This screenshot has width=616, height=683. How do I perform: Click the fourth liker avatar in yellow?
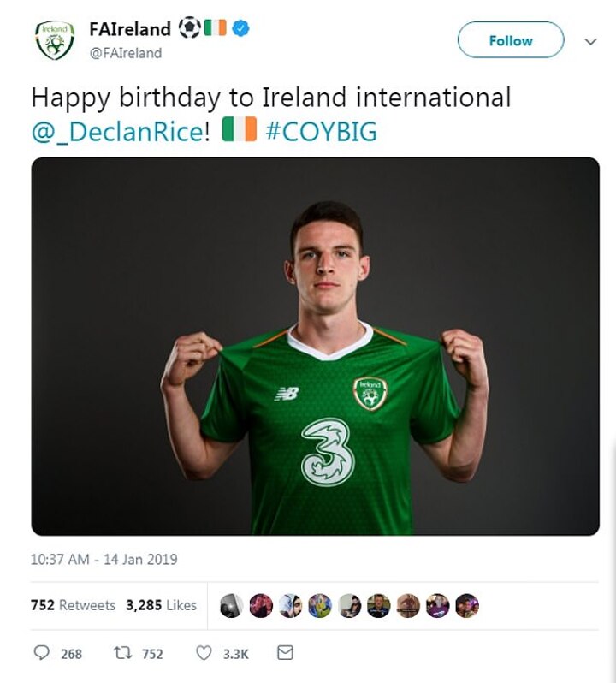coord(319,606)
